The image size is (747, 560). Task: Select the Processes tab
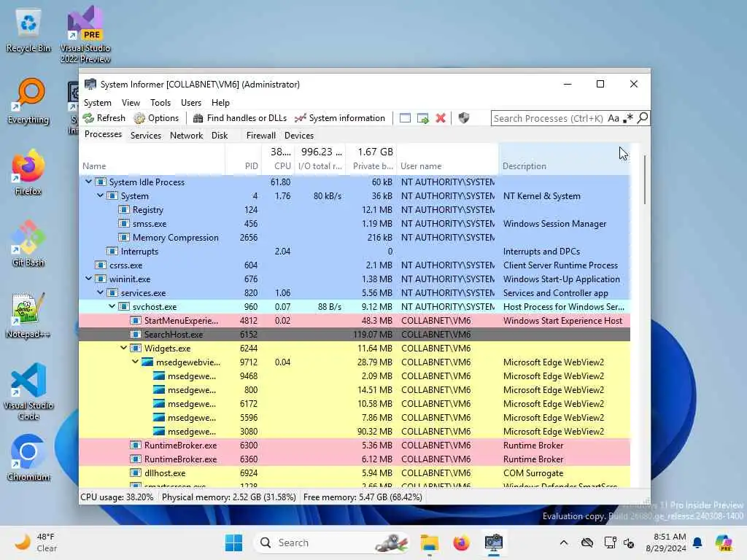click(103, 135)
